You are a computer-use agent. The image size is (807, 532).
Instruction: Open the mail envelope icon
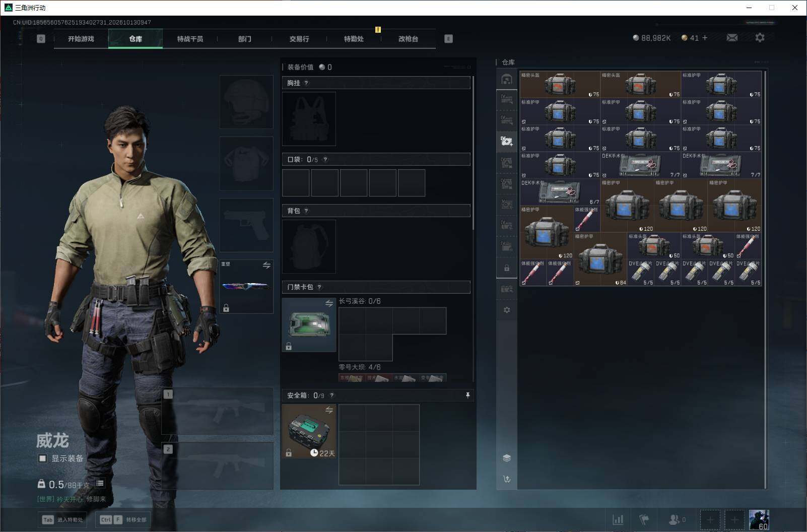732,38
